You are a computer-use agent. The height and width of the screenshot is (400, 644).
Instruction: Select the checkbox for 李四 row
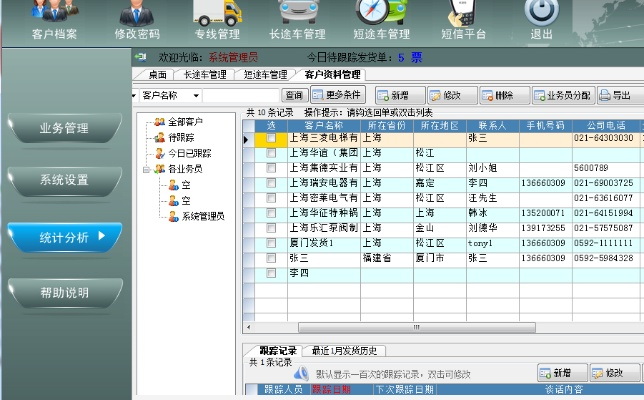(271, 272)
